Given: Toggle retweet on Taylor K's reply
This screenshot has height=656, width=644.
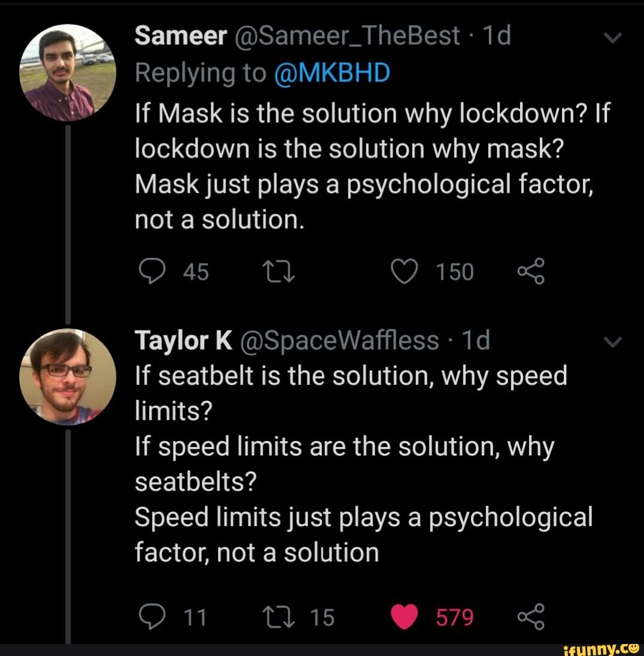Looking at the screenshot, I should point(280,615).
